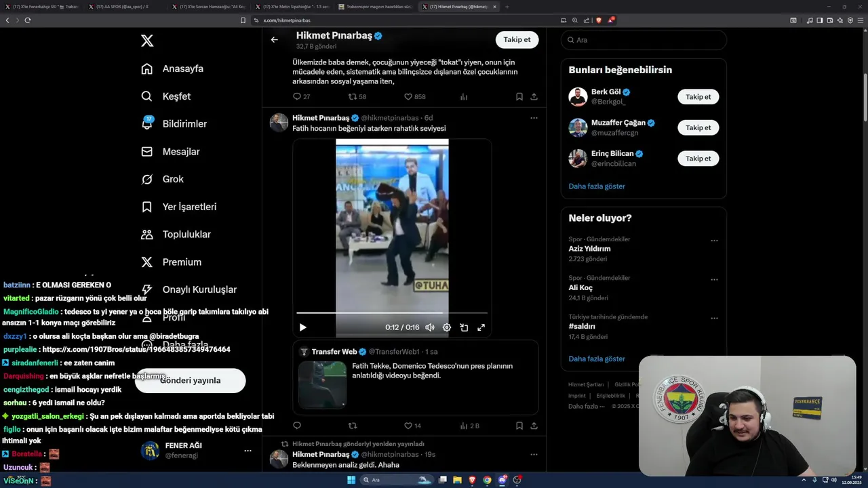Viewport: 868px width, 488px height.
Task: Like the post with 858 likes
Action: click(x=414, y=97)
